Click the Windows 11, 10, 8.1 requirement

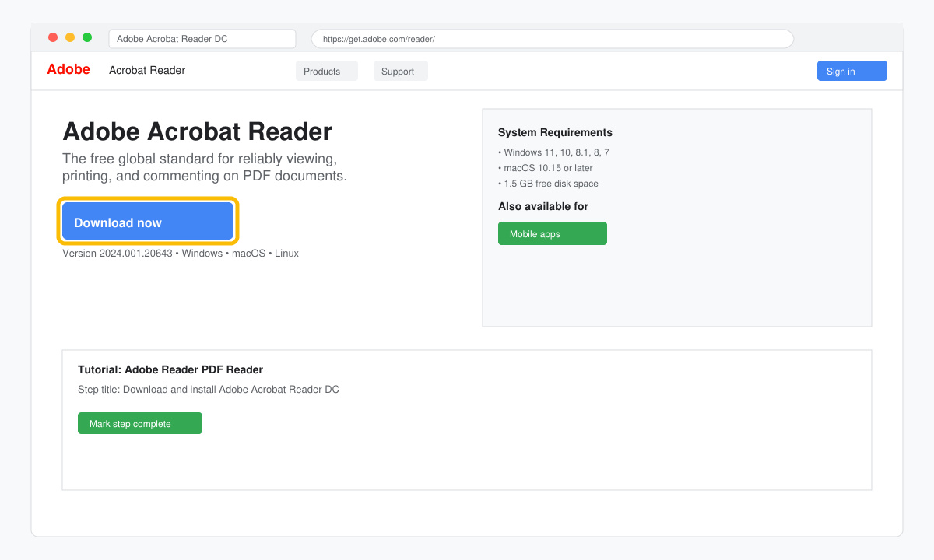click(553, 152)
